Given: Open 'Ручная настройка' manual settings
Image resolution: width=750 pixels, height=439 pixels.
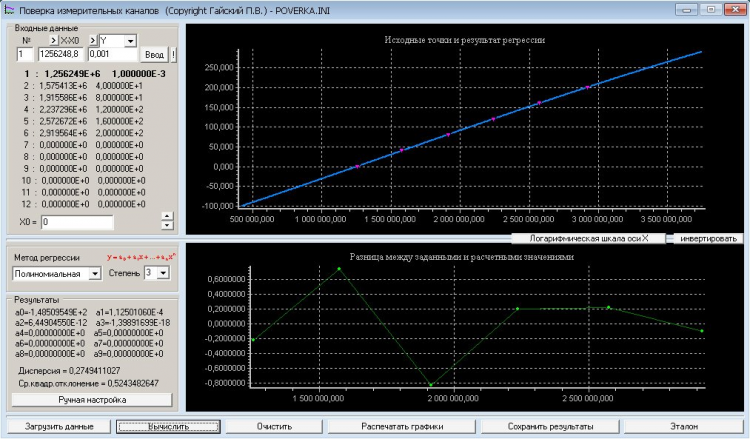Looking at the screenshot, I should tap(92, 400).
